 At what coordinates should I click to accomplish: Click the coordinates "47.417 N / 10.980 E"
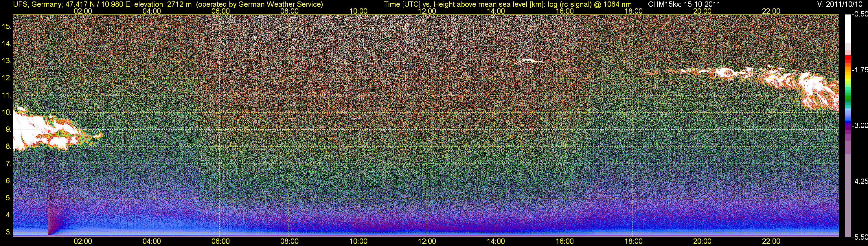pos(98,4)
